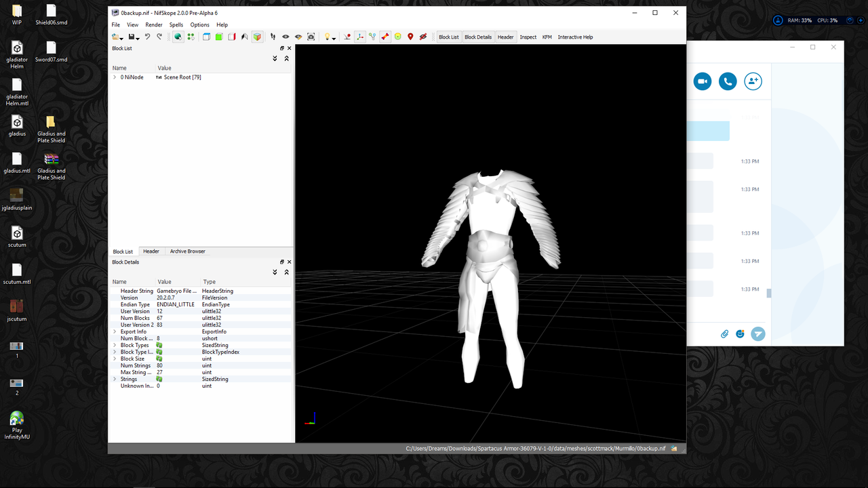Click the footprints icon in toolbar

point(273,37)
